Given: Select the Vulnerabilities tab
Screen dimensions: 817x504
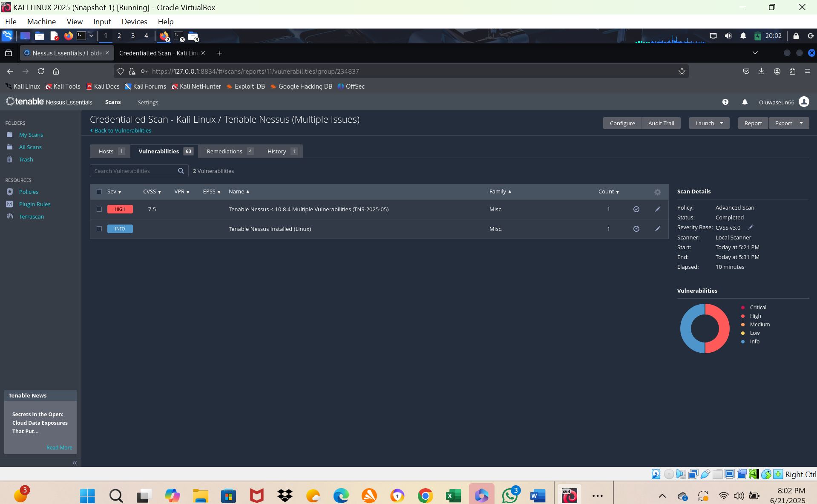Looking at the screenshot, I should (x=165, y=151).
